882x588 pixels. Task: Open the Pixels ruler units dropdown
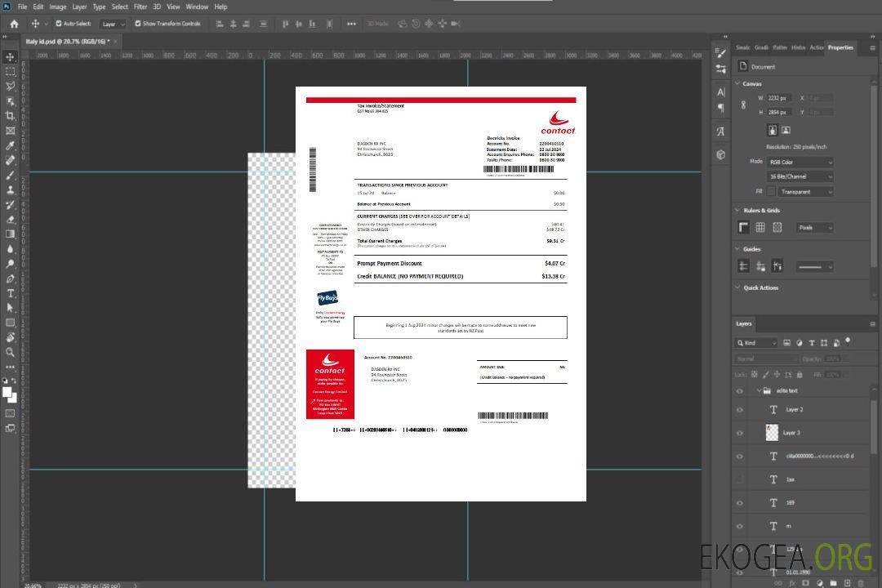click(814, 227)
